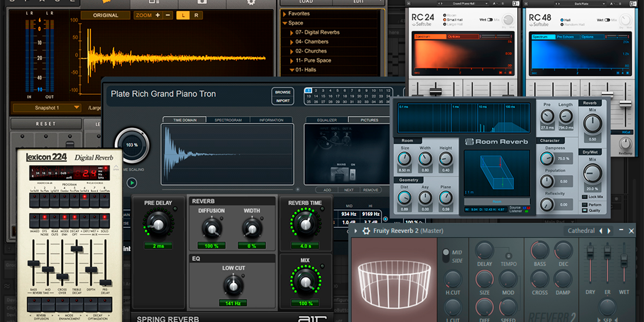Toggle the Mid/Side switch in Fruity Reeverb
Screen dimensions: 644x322
446,256
